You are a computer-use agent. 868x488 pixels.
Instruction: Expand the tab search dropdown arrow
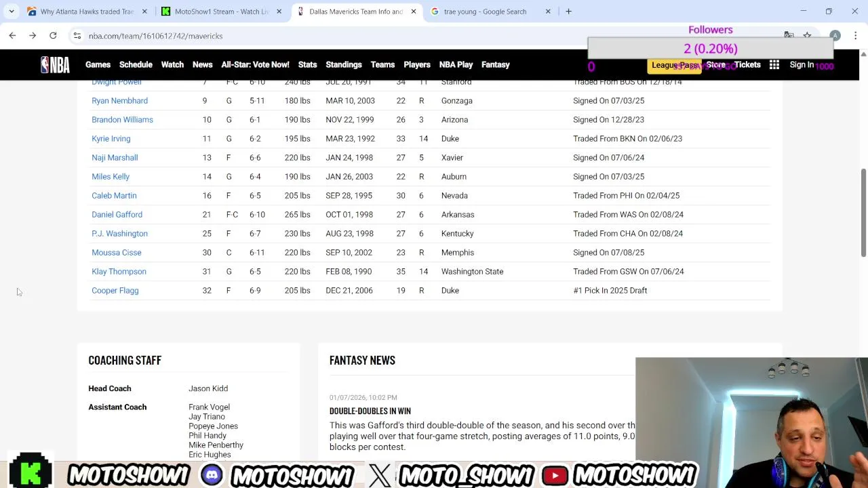pos(12,12)
